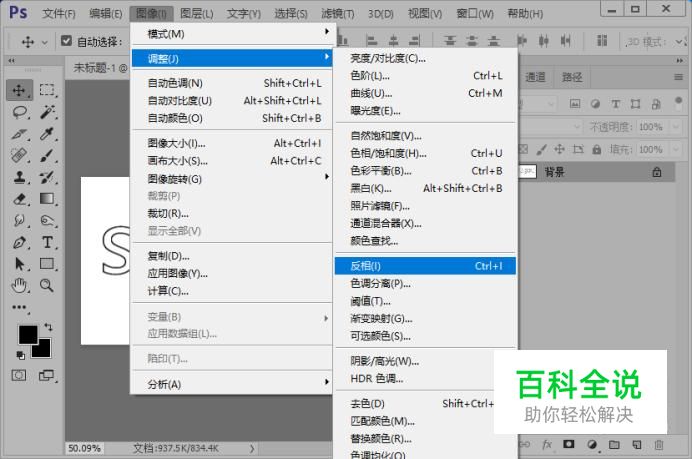The width and height of the screenshot is (692, 459).
Task: Click the layer lock icon on 背景
Action: pos(657,172)
